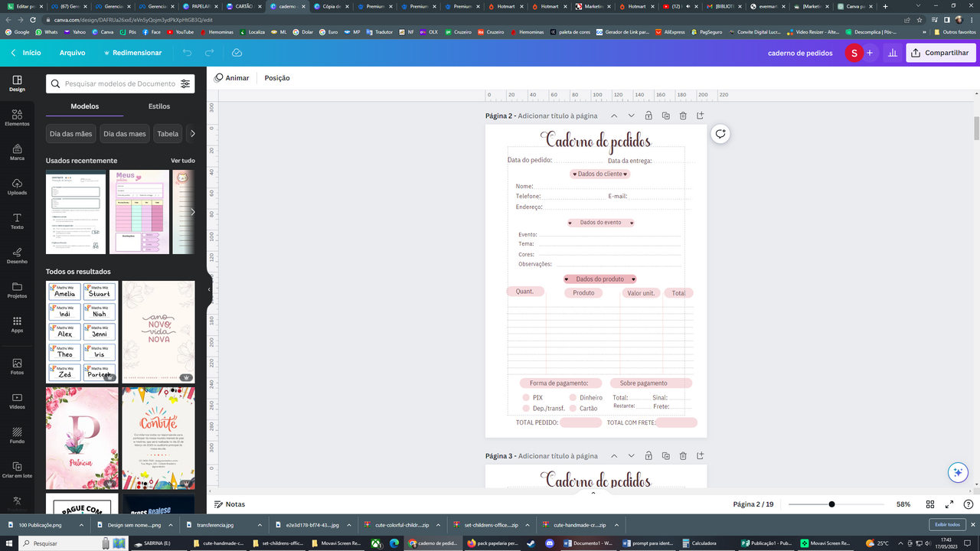This screenshot has height=551, width=980.
Task: Delete Página 2 with trash icon
Action: coord(683,116)
